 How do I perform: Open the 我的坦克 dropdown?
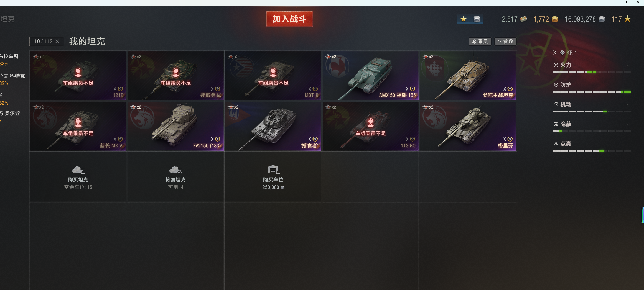(89, 42)
